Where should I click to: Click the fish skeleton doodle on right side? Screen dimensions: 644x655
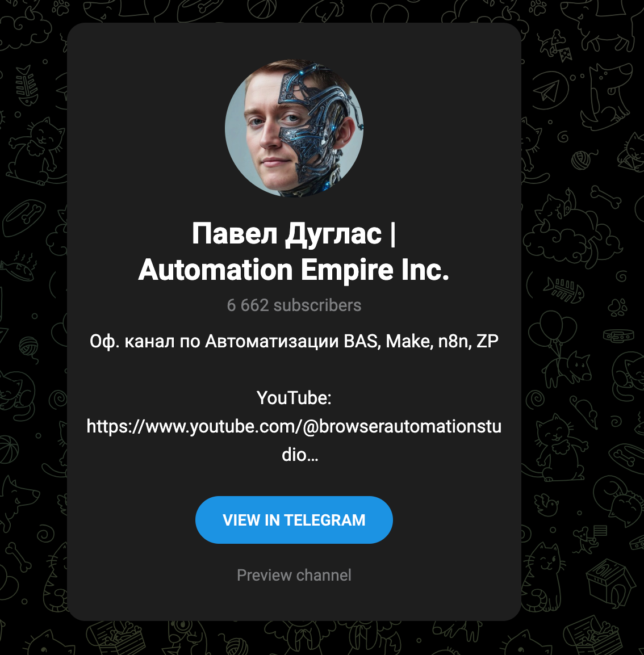pyautogui.click(x=563, y=289)
